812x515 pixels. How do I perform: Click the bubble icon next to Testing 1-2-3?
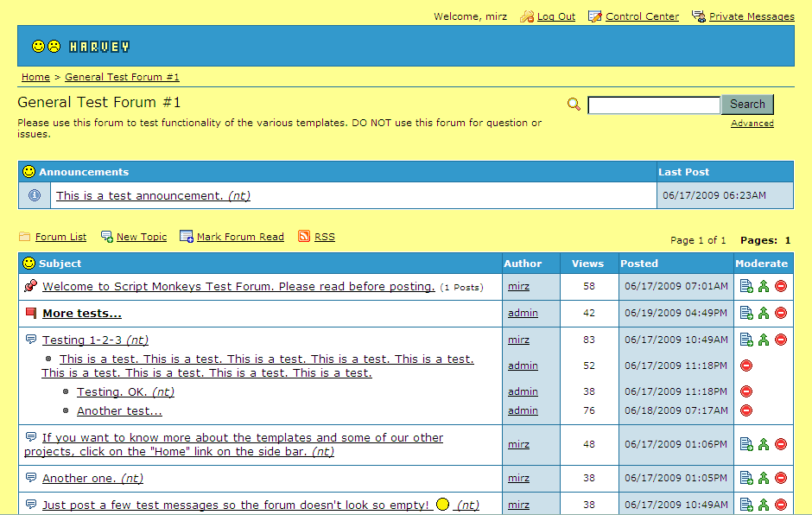tap(31, 340)
